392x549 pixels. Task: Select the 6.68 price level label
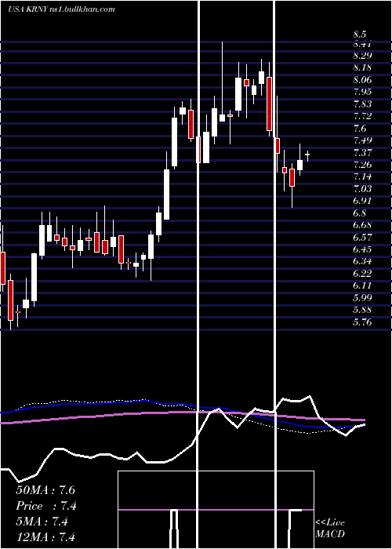click(x=362, y=225)
